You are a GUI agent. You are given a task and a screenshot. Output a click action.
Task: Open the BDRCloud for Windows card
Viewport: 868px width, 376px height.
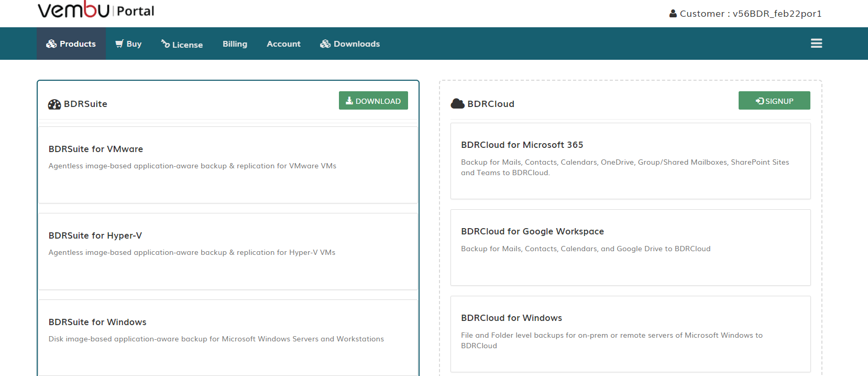click(631, 334)
